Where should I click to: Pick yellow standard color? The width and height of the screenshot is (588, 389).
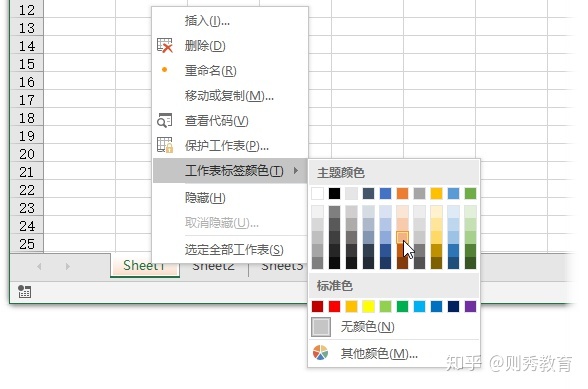click(x=369, y=306)
